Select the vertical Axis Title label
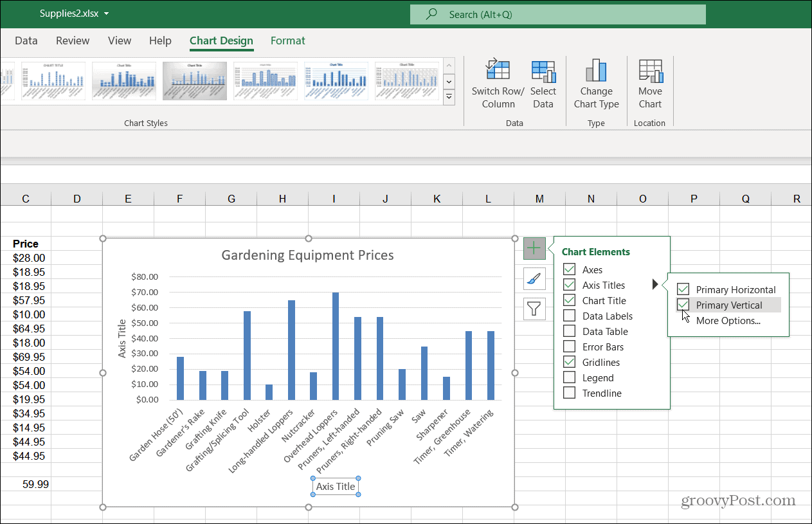 coord(122,338)
